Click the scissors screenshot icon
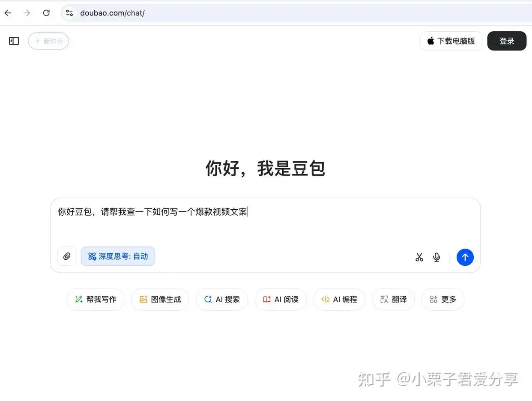This screenshot has width=532, height=401. tap(419, 257)
